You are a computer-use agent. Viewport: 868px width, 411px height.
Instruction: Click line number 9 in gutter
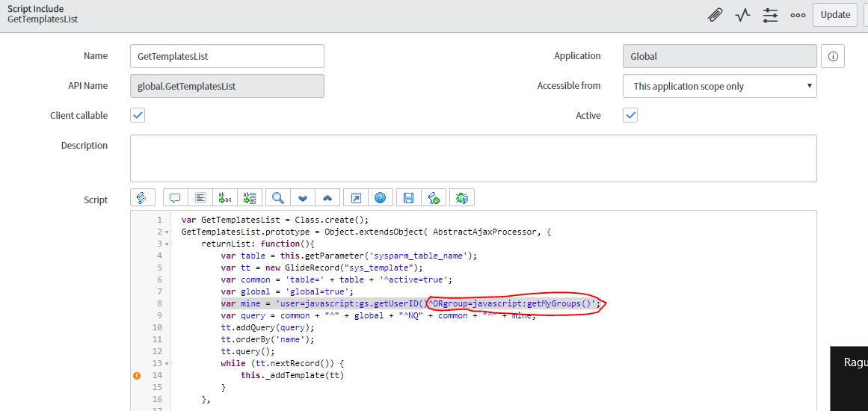pos(159,316)
